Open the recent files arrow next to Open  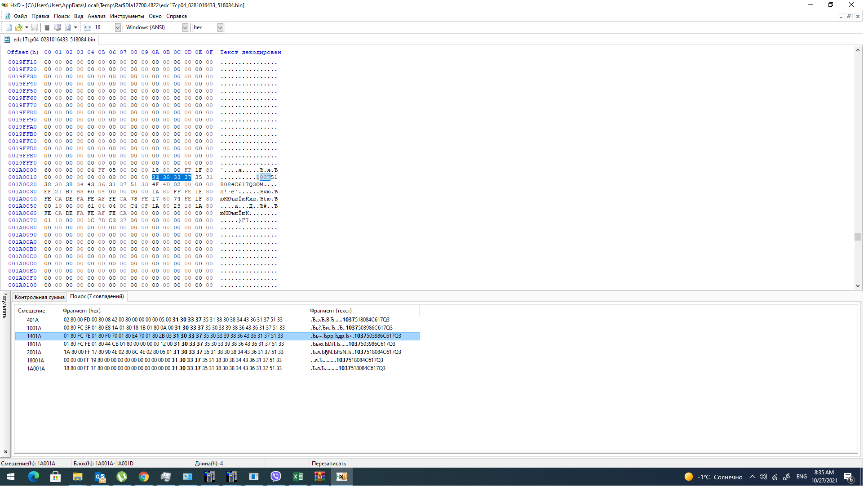click(x=27, y=28)
